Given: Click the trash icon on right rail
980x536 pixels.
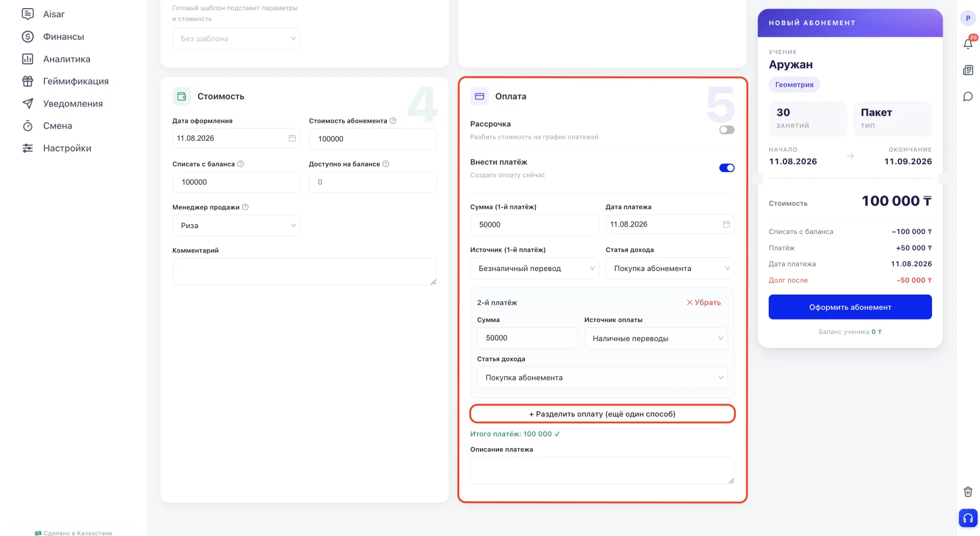Looking at the screenshot, I should (968, 492).
